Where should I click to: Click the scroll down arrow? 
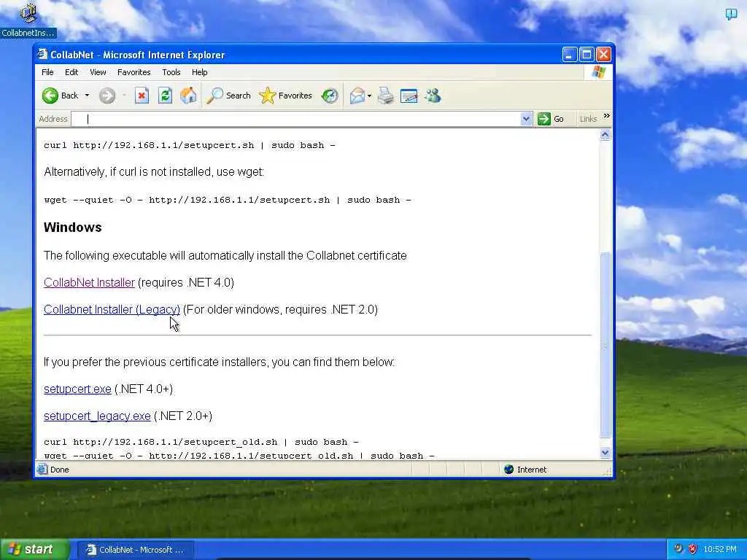pyautogui.click(x=605, y=453)
